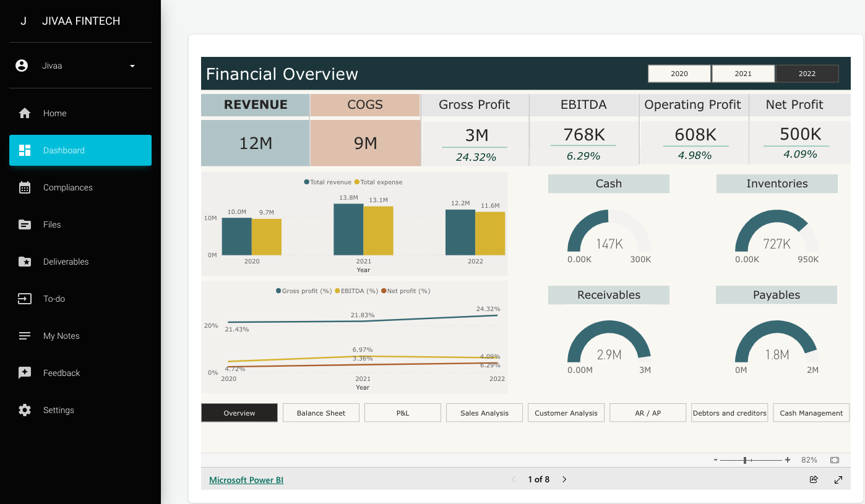865x504 pixels.
Task: Open the To-do sidebar icon
Action: (x=25, y=299)
